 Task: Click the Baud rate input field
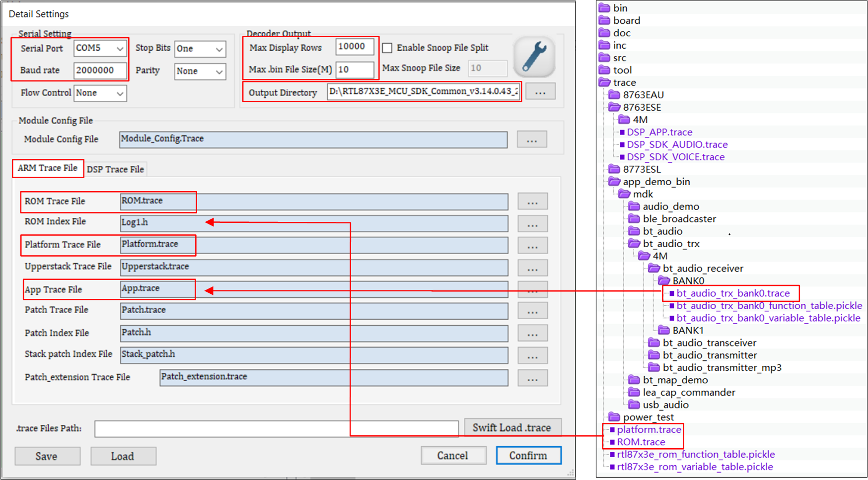[x=100, y=70]
